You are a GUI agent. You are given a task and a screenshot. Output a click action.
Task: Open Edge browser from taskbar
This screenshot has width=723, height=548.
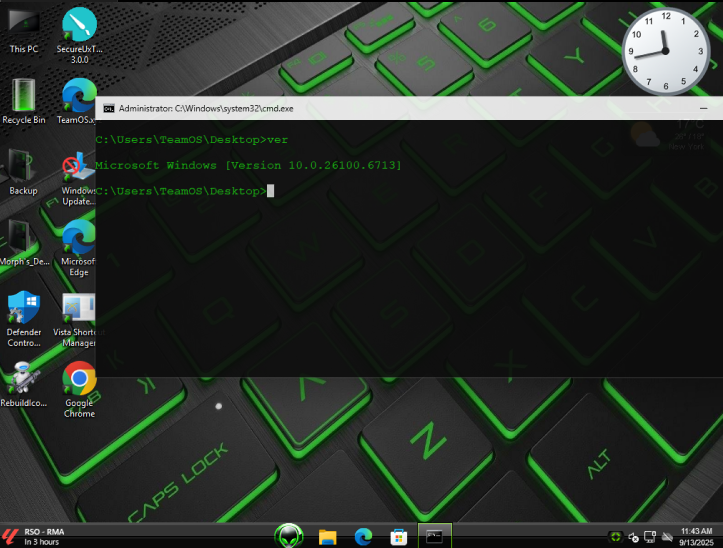point(363,537)
